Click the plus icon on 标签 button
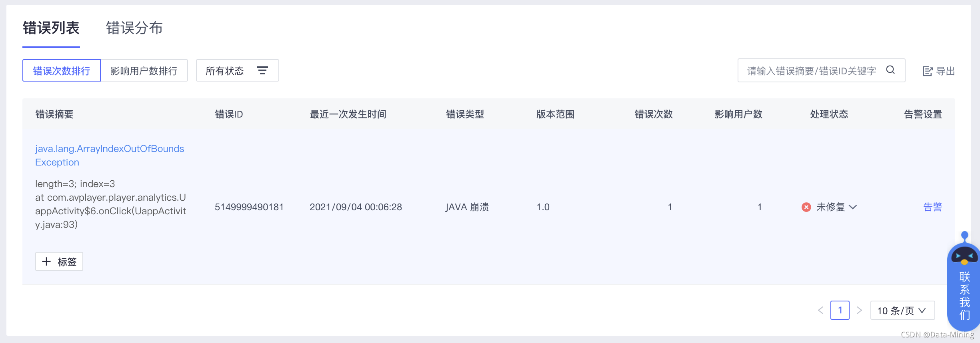This screenshot has width=980, height=343. click(46, 261)
